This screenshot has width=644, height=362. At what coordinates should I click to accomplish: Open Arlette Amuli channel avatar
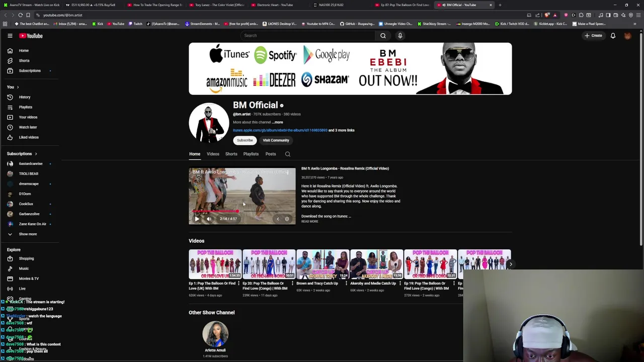215,334
